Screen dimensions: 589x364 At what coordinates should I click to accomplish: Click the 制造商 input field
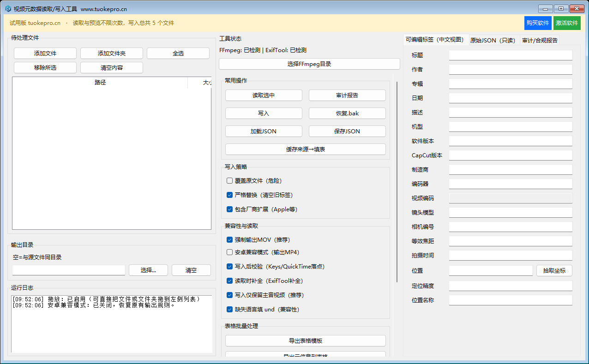(511, 170)
